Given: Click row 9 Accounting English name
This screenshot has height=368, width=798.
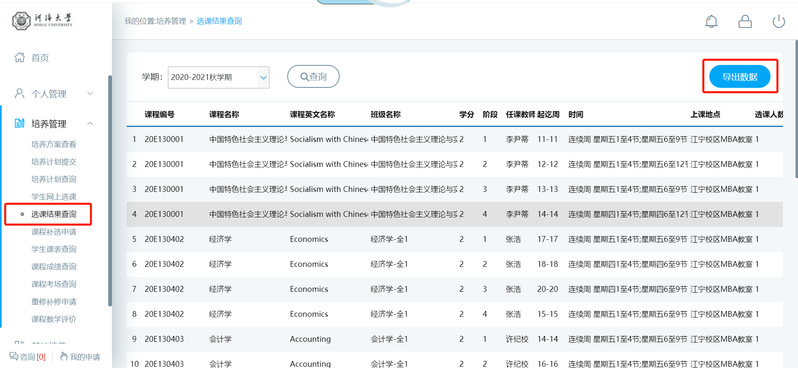Looking at the screenshot, I should pyautogui.click(x=310, y=339).
